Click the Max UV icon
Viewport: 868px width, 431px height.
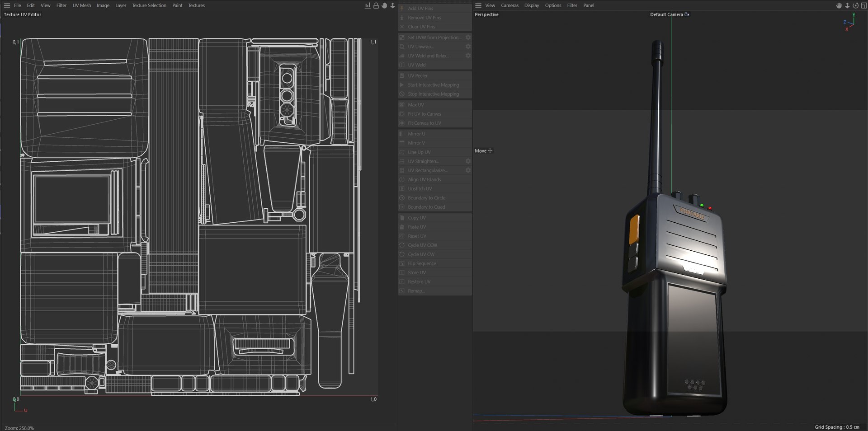(402, 105)
